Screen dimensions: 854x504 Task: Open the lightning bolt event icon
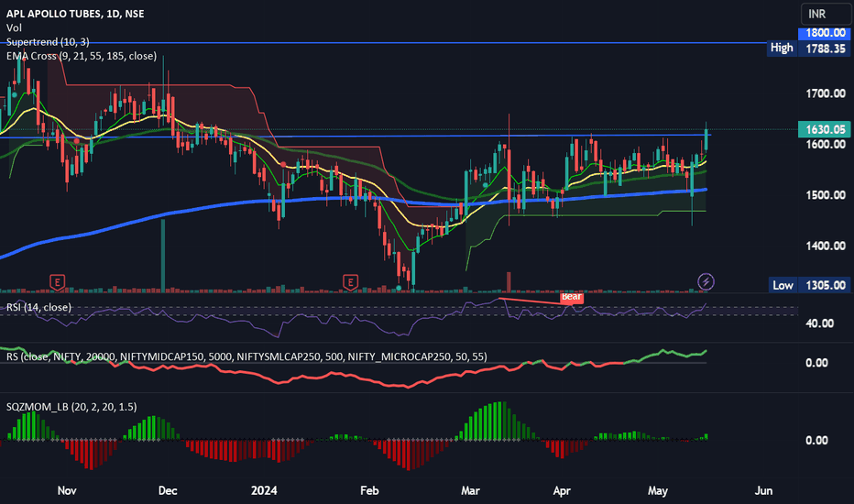pyautogui.click(x=706, y=281)
